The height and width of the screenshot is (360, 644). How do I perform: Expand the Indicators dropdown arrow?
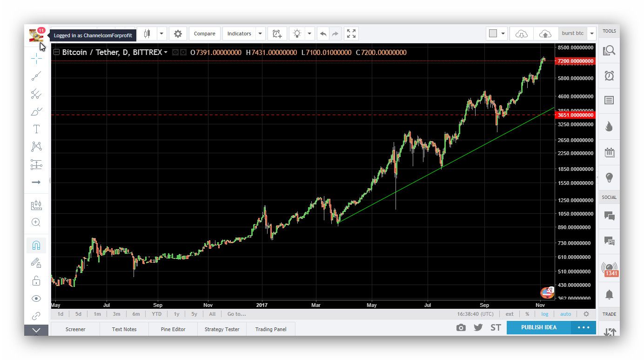(260, 34)
